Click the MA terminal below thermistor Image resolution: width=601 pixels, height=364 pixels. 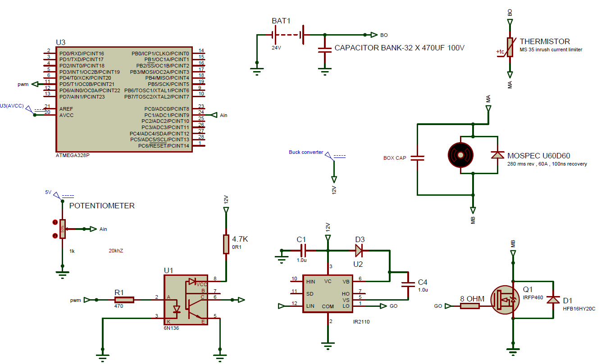pos(510,74)
